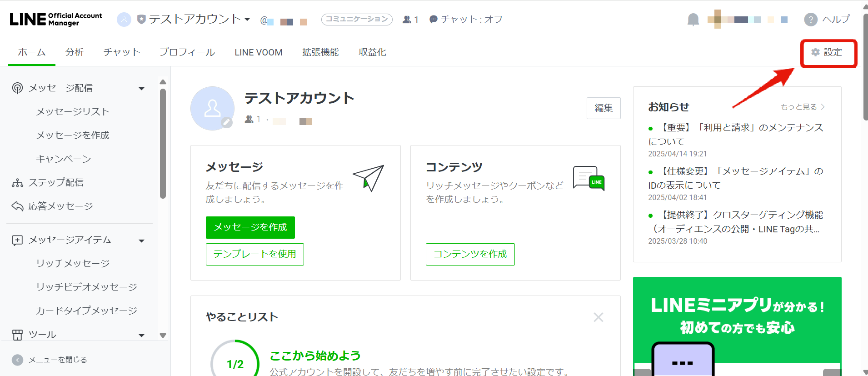Click the step delivery icon in sidebar

click(17, 183)
